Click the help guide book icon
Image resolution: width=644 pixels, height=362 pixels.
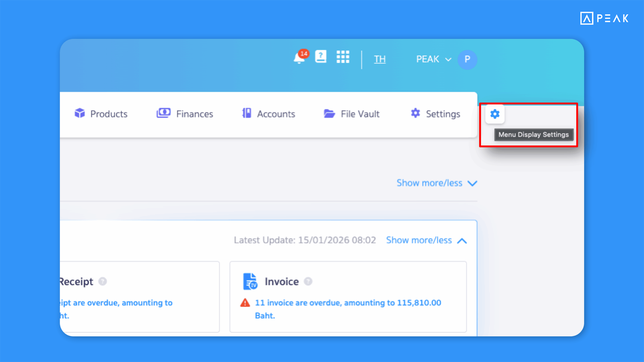[321, 57]
